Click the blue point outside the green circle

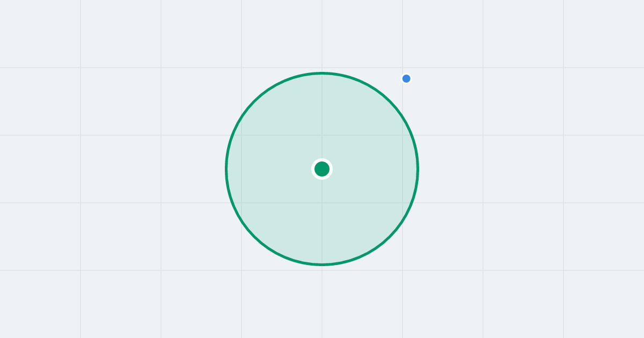[406, 78]
